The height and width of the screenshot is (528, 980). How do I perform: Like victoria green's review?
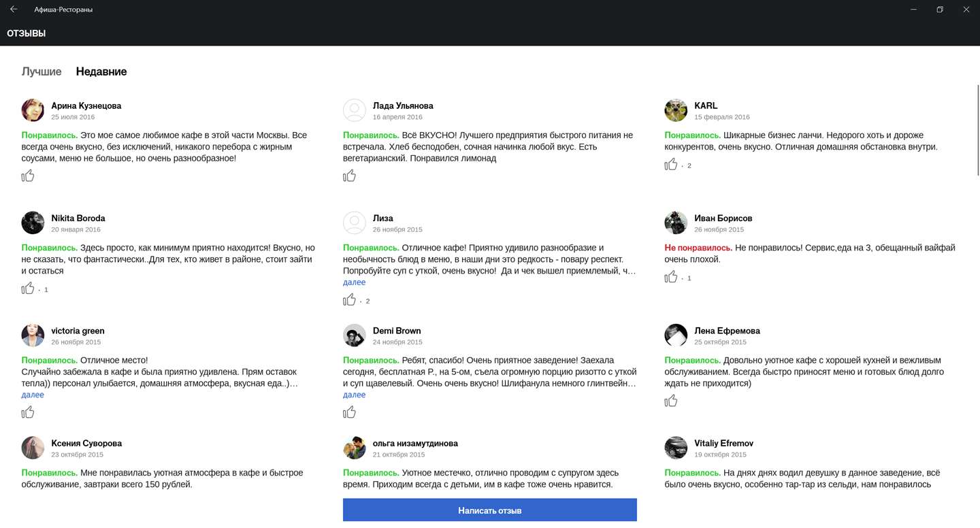28,412
